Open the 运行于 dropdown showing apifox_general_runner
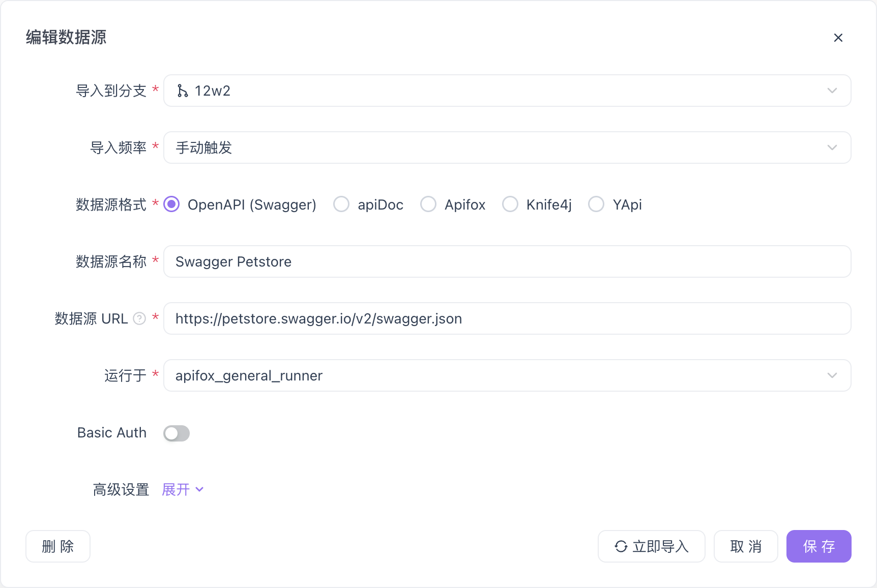The height and width of the screenshot is (588, 877). (507, 375)
